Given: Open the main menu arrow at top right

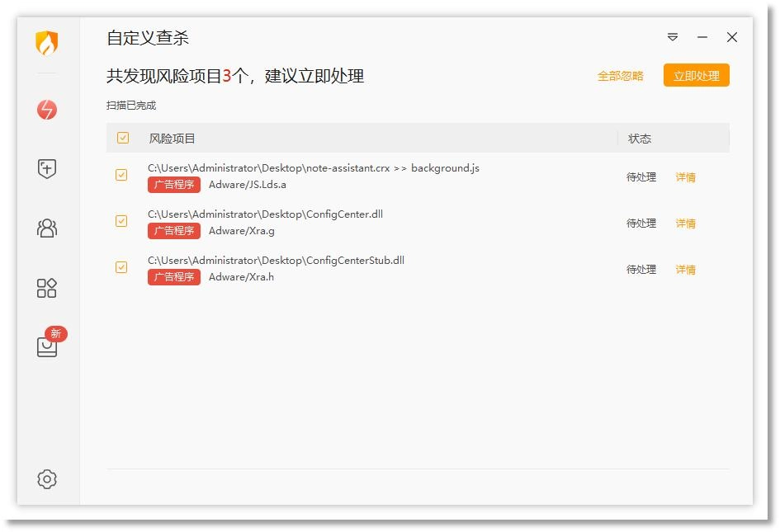Looking at the screenshot, I should point(672,37).
